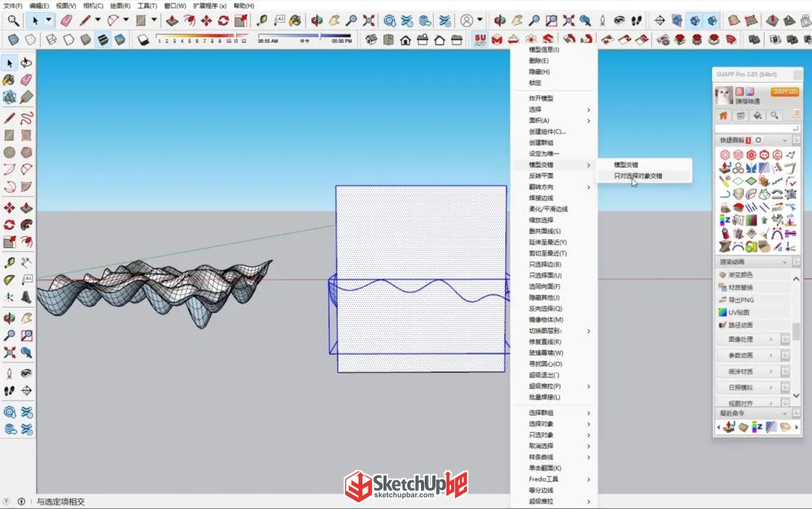Click the user account icon in top toolbar
Image resolution: width=812 pixels, height=509 pixels.
[467, 21]
